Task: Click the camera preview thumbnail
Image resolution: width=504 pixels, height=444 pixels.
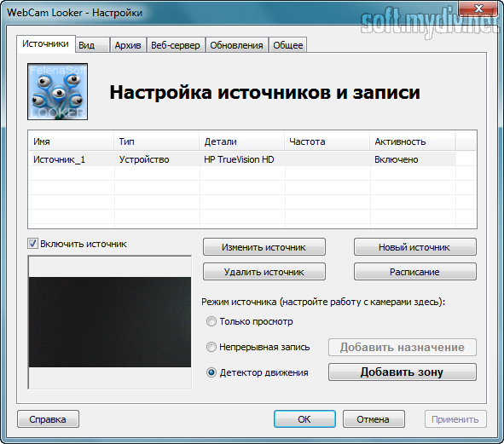Action: (110, 322)
